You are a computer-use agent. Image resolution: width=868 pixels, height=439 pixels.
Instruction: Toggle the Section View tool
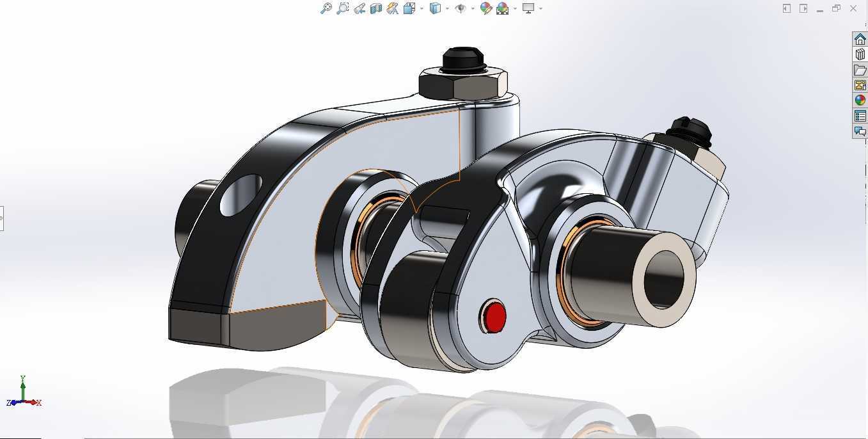[376, 8]
